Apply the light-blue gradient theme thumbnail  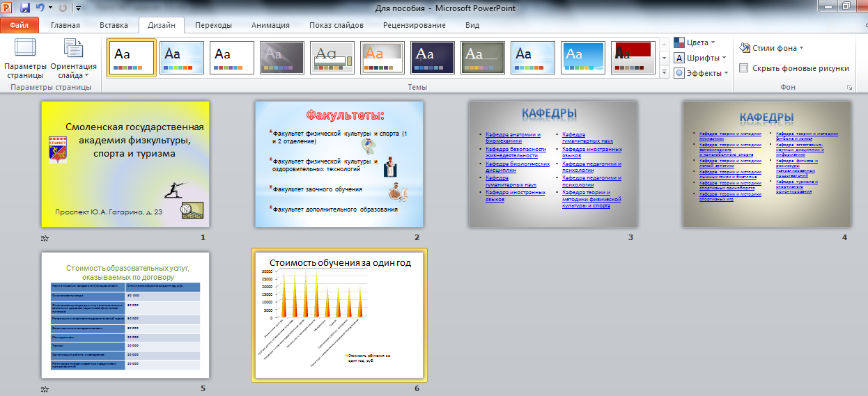[x=182, y=57]
